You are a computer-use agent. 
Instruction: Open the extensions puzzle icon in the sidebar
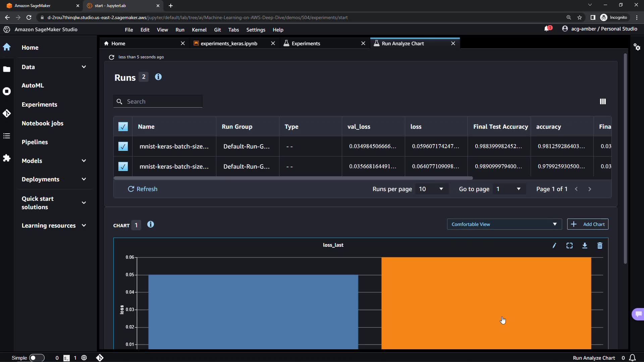pyautogui.click(x=7, y=158)
